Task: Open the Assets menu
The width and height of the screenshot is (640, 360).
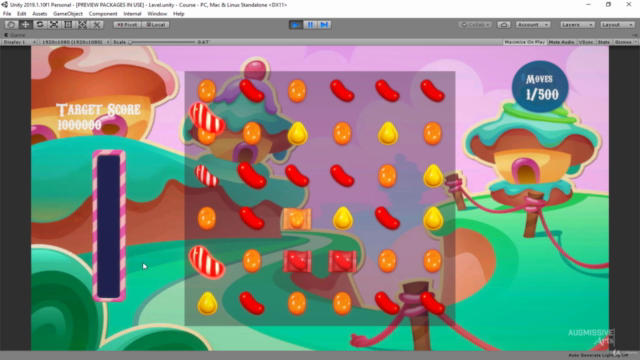Action: pos(40,14)
